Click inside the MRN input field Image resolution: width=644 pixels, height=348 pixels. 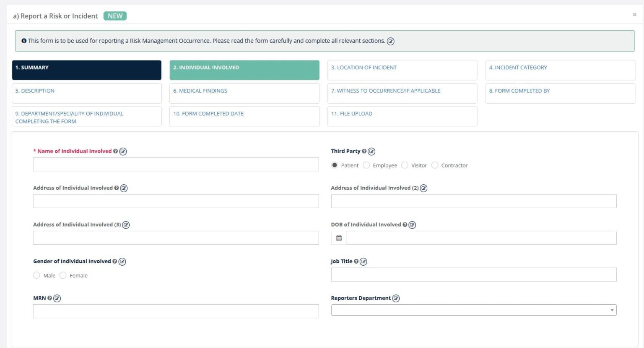[176, 311]
